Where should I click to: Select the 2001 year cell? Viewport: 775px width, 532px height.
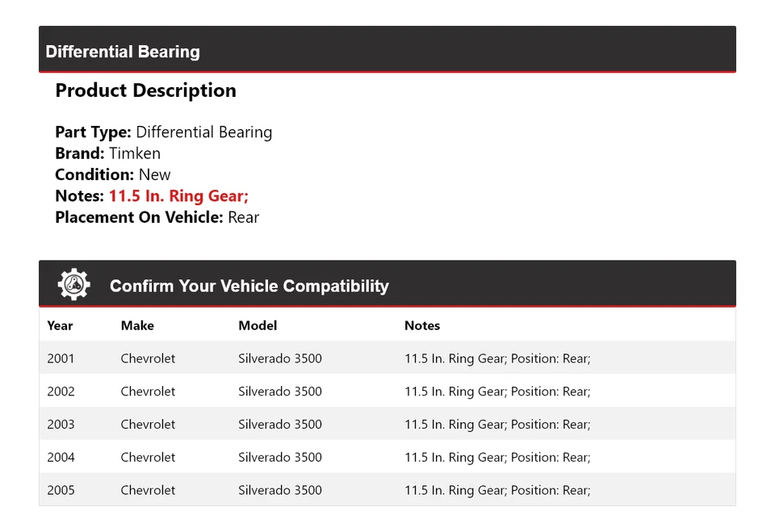61,358
